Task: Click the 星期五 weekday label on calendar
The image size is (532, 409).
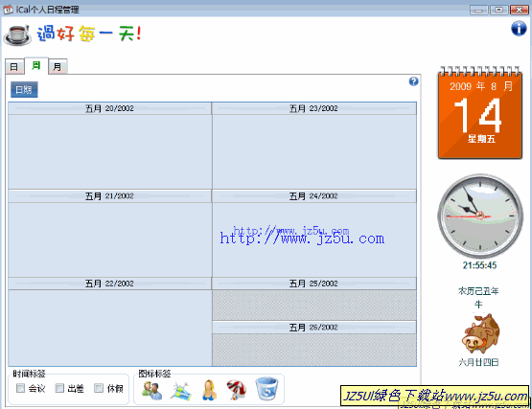Action: 481,139
